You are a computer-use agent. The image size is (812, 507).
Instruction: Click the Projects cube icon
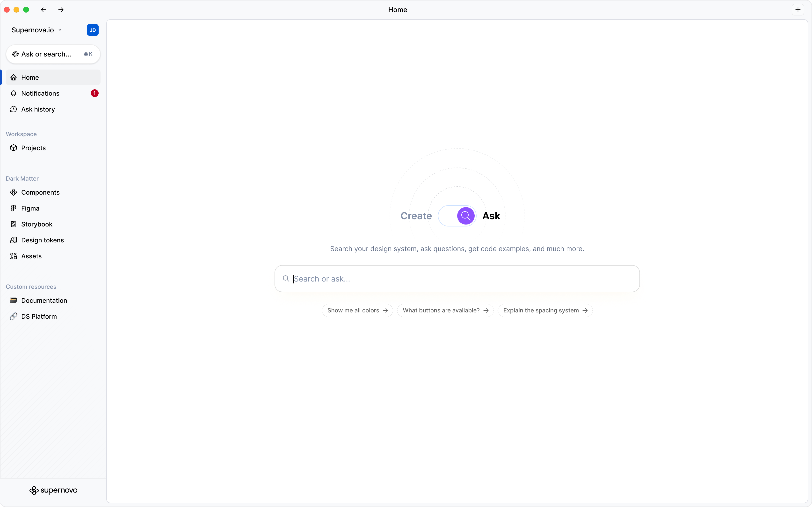(x=14, y=148)
